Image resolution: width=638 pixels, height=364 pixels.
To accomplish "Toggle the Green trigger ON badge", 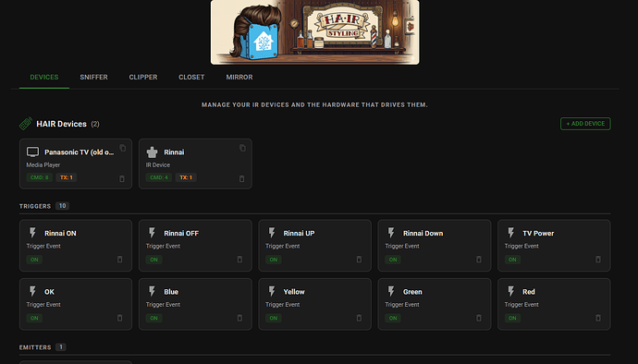I will 393,318.
